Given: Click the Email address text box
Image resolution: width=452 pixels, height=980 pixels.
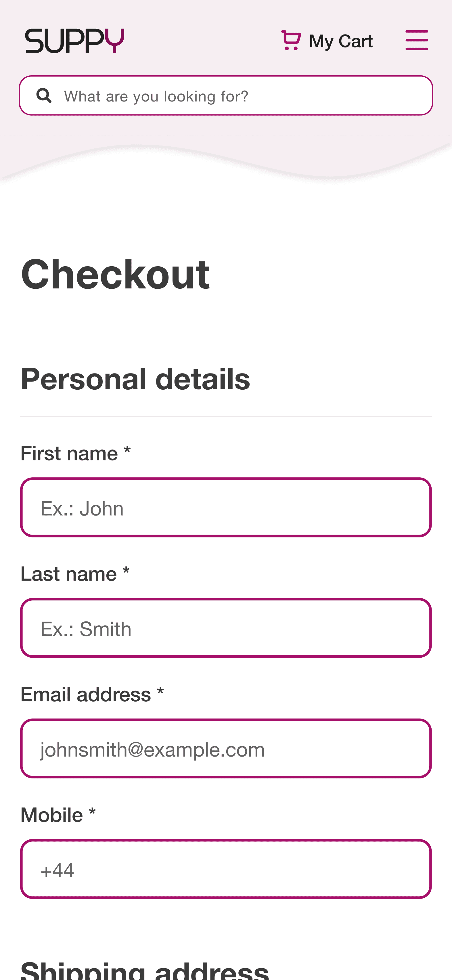Looking at the screenshot, I should pyautogui.click(x=226, y=749).
